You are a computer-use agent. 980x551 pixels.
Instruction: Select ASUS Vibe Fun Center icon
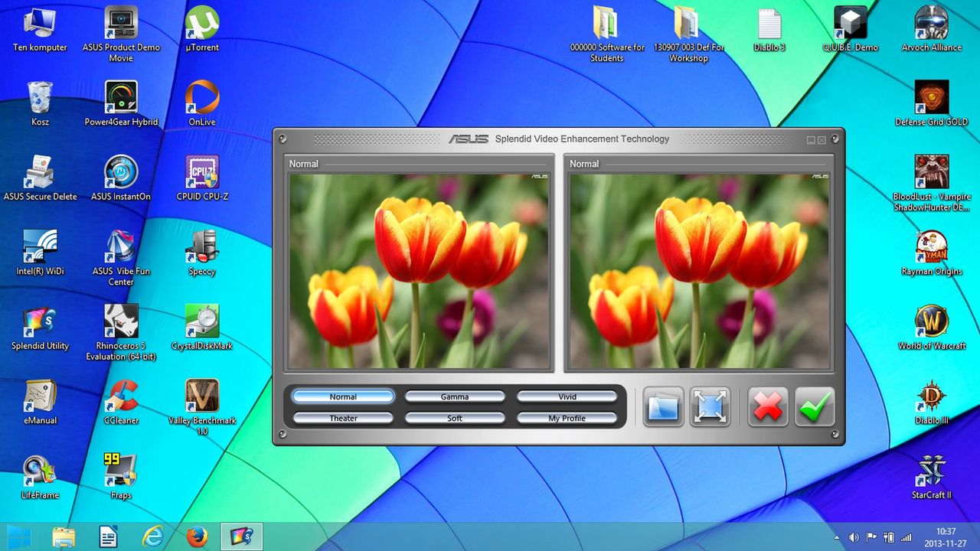click(121, 258)
